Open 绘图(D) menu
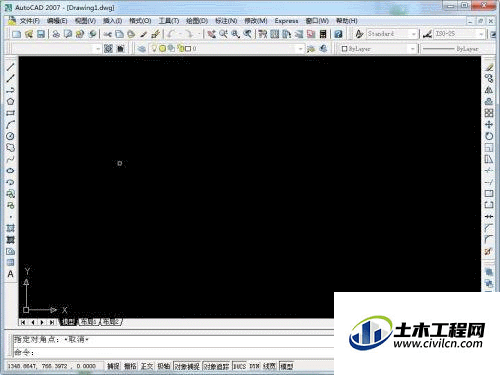 [197, 21]
